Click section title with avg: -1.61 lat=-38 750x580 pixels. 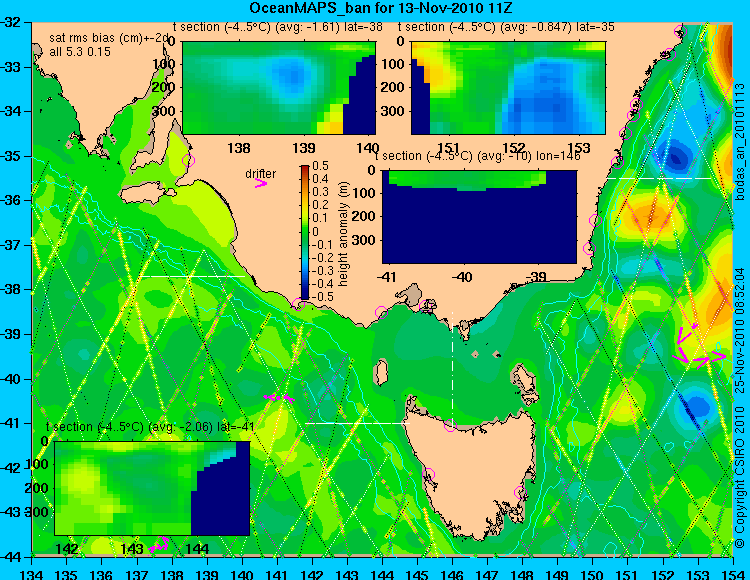click(277, 27)
